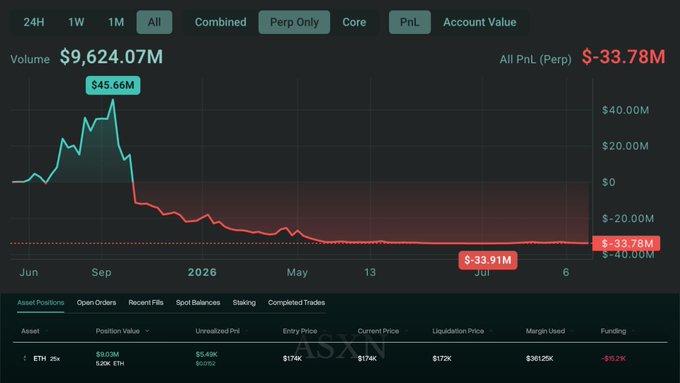Click the May x-axis label
Viewport: 680px width, 383px height.
(x=298, y=272)
